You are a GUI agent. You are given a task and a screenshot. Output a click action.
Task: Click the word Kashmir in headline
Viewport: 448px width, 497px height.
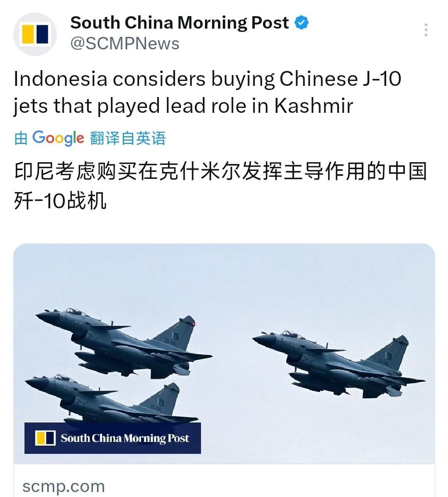(x=313, y=105)
